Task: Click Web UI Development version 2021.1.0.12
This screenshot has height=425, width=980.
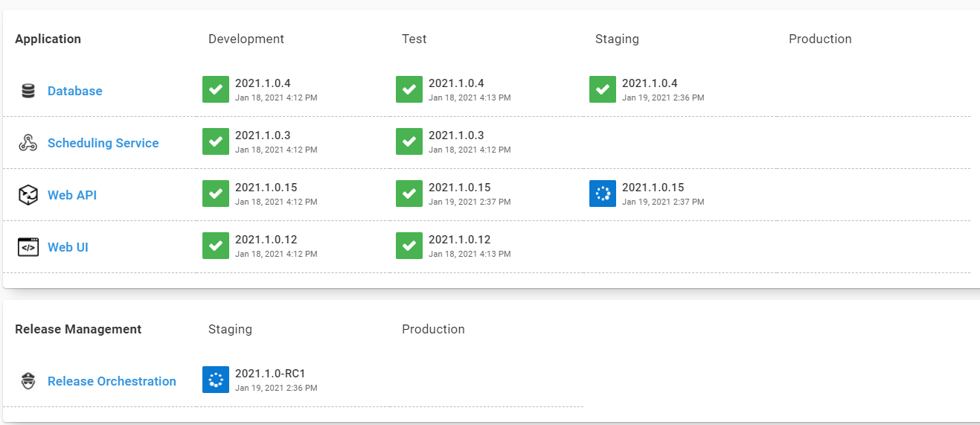Action: [266, 240]
